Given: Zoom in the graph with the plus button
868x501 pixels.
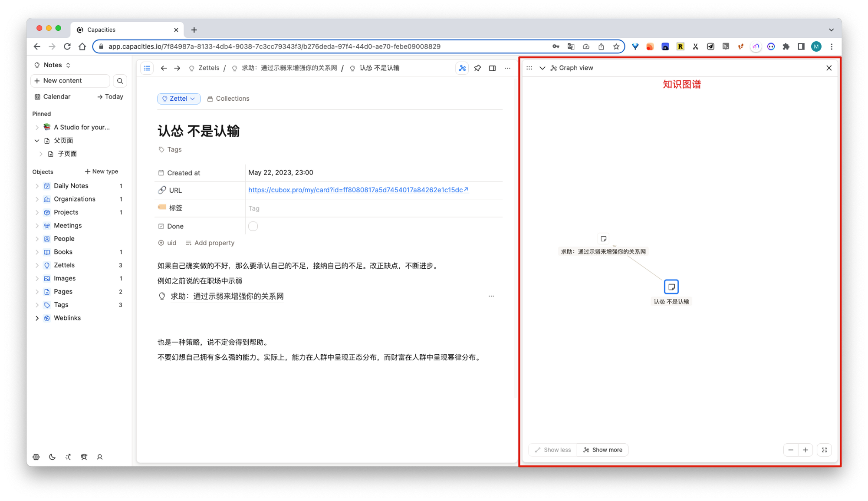Looking at the screenshot, I should (806, 450).
